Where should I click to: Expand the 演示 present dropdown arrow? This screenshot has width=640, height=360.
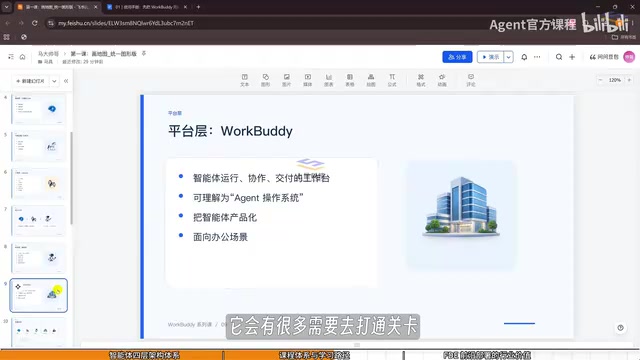[x=509, y=57]
